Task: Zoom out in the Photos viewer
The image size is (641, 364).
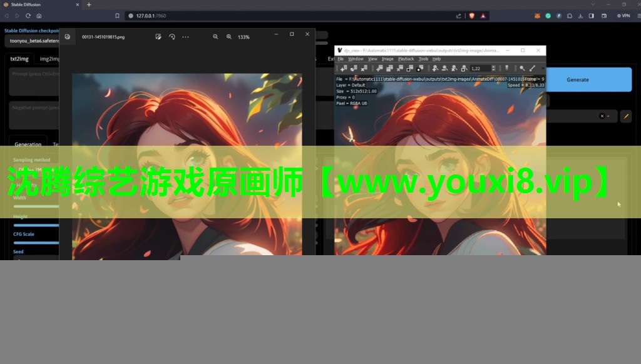Action: (215, 37)
